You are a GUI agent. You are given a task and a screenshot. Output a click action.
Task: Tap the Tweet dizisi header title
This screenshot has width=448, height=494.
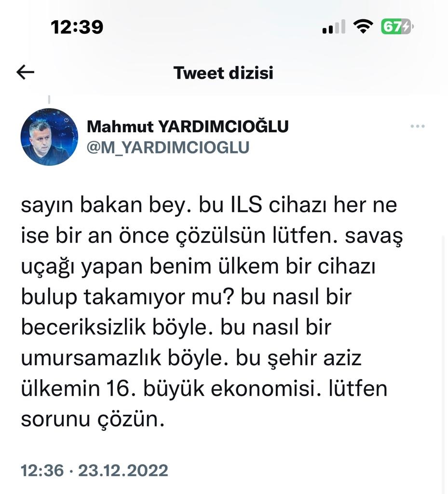pos(223,73)
